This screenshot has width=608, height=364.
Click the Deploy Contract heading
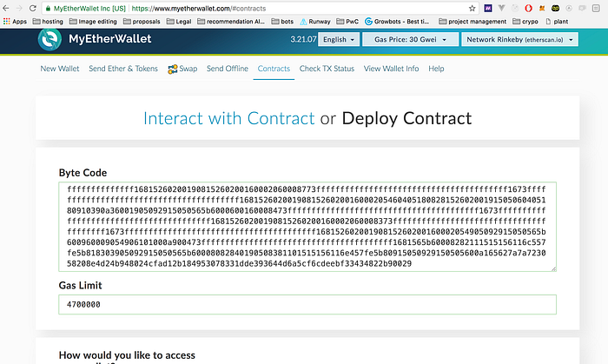point(406,118)
